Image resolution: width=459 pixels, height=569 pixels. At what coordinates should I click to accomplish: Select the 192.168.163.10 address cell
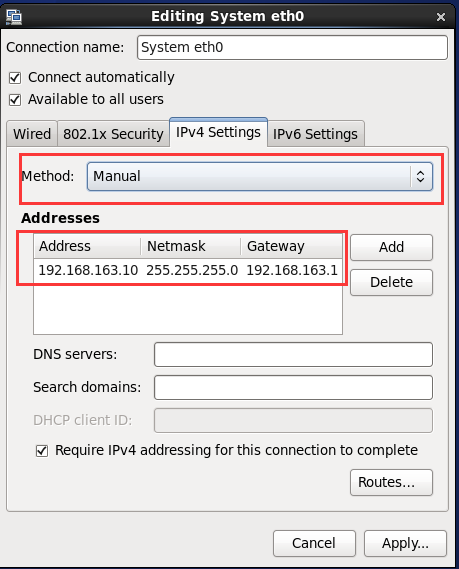point(88,270)
